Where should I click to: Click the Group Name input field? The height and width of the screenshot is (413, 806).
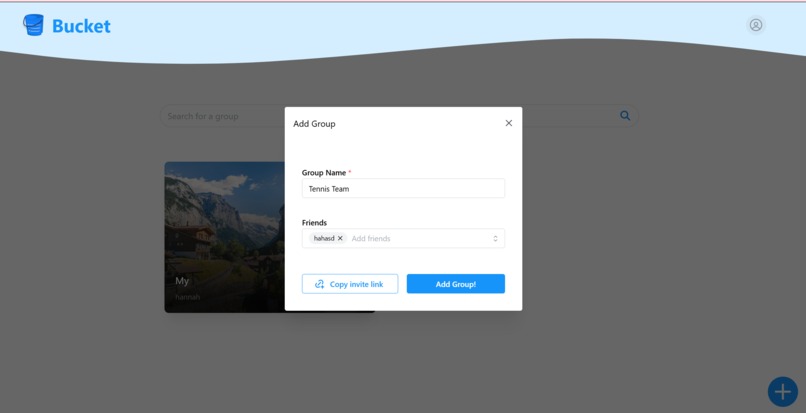403,189
